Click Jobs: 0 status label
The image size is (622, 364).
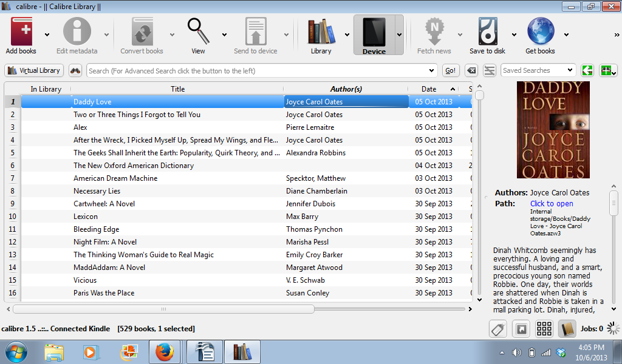[x=592, y=329]
